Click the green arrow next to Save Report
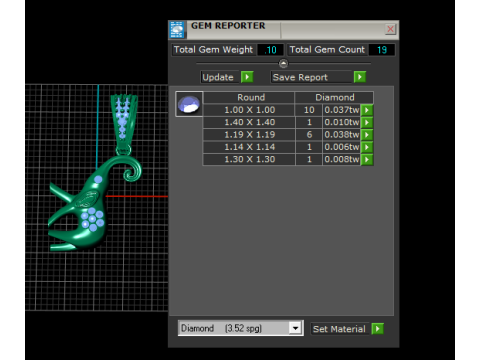Viewport: 480px width, 360px height. click(360, 77)
